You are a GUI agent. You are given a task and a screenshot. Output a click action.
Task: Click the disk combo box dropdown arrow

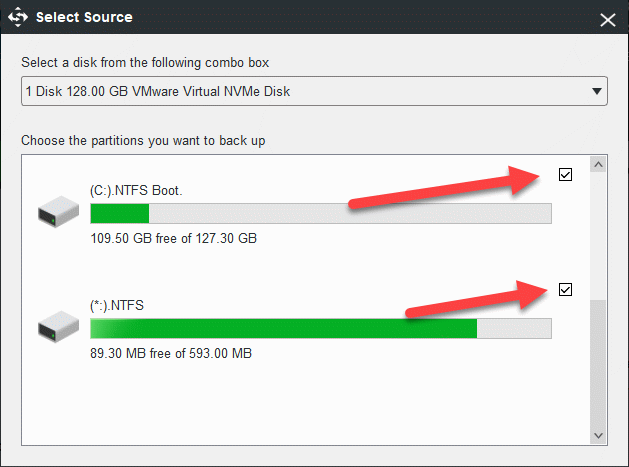pos(597,92)
